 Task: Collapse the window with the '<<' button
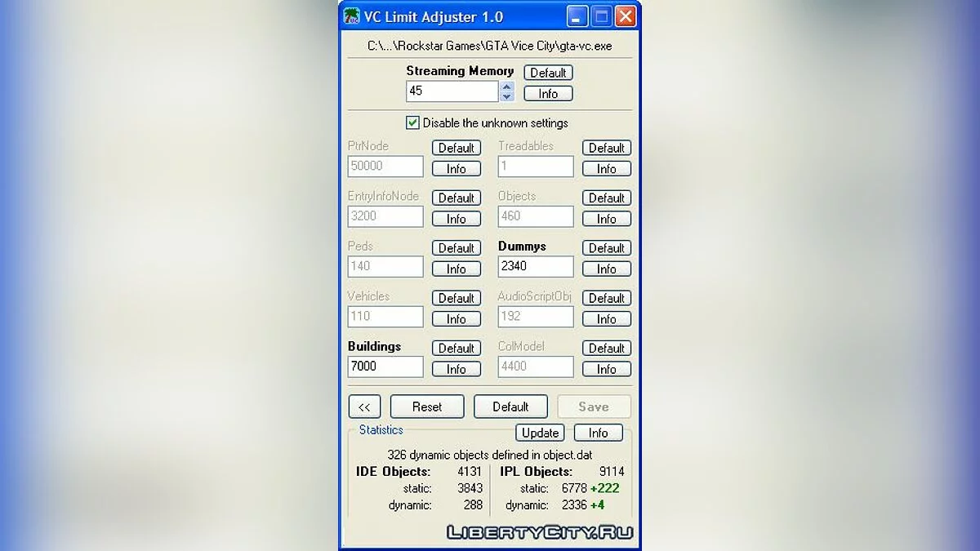pyautogui.click(x=364, y=406)
